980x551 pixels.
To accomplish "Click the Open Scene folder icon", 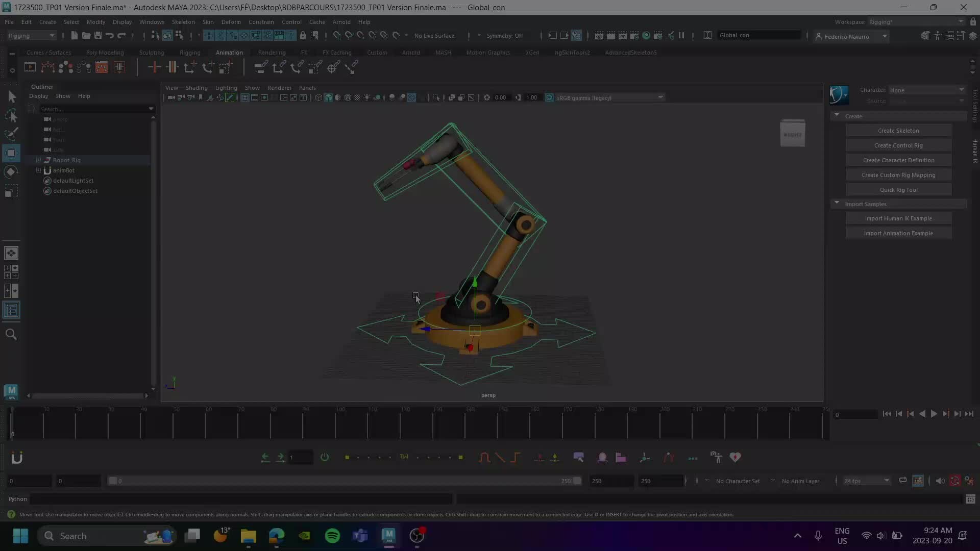I will pyautogui.click(x=85, y=35).
